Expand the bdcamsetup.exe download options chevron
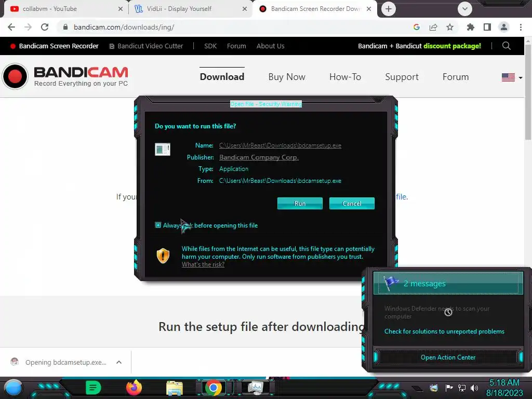The image size is (532, 399). point(119,362)
